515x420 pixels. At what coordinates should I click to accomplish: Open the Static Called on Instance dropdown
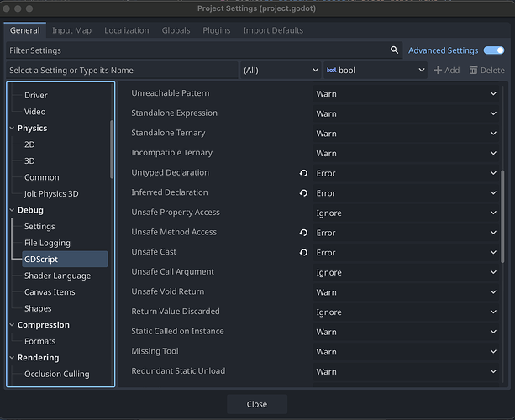(x=406, y=332)
